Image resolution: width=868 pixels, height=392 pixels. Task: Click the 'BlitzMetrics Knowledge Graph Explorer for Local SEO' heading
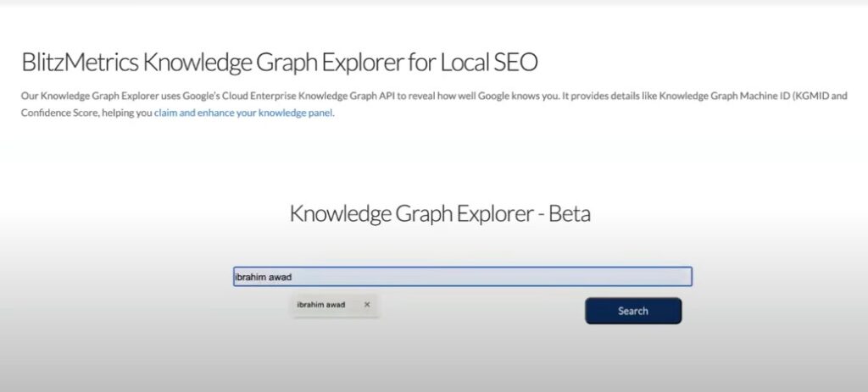(x=280, y=63)
